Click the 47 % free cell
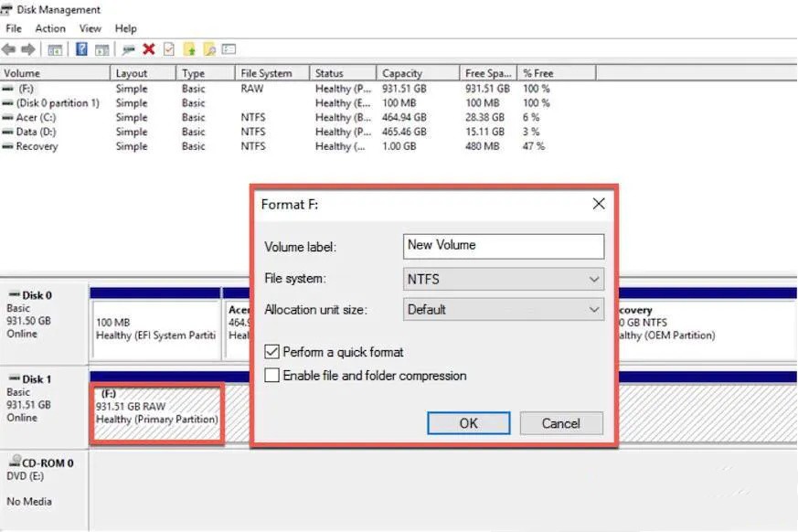 pyautogui.click(x=533, y=146)
